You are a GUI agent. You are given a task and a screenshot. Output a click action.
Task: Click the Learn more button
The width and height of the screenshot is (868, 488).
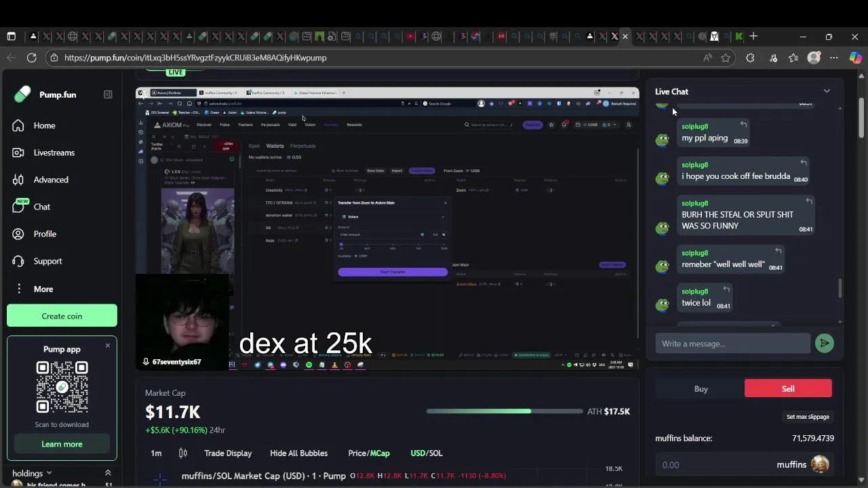point(62,444)
